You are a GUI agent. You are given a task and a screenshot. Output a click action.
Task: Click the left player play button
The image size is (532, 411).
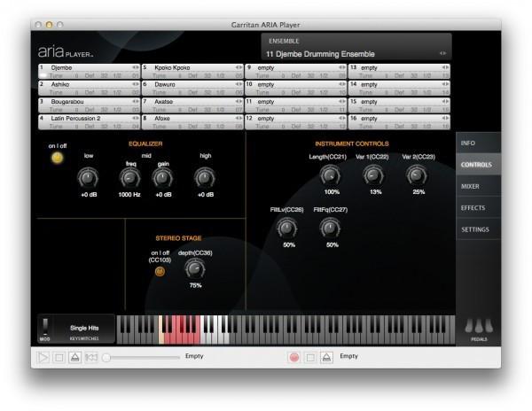43,358
